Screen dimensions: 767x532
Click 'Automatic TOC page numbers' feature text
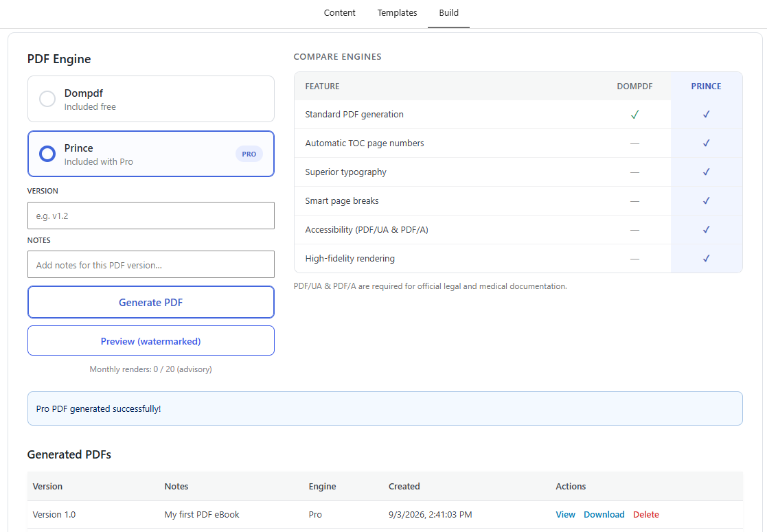click(365, 143)
